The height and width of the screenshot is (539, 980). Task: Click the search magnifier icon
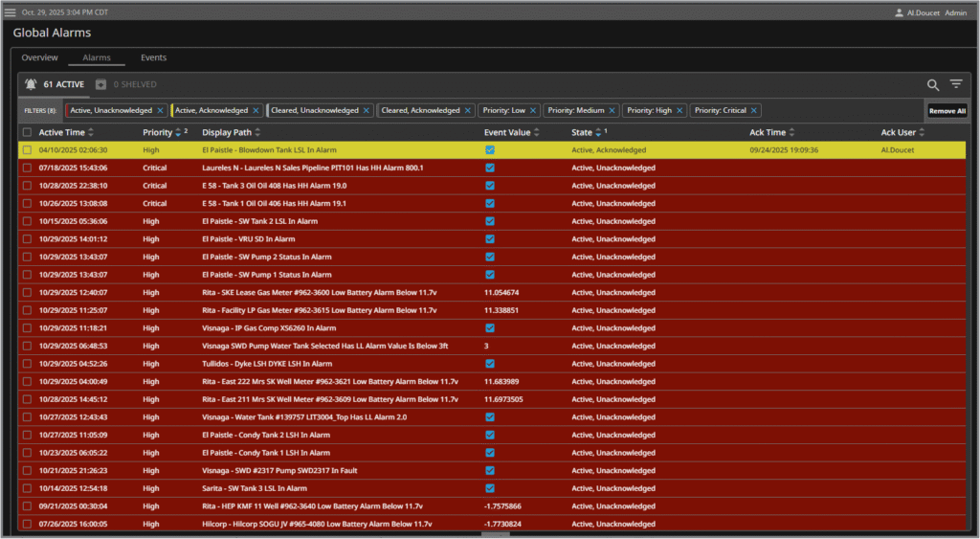[x=933, y=85]
